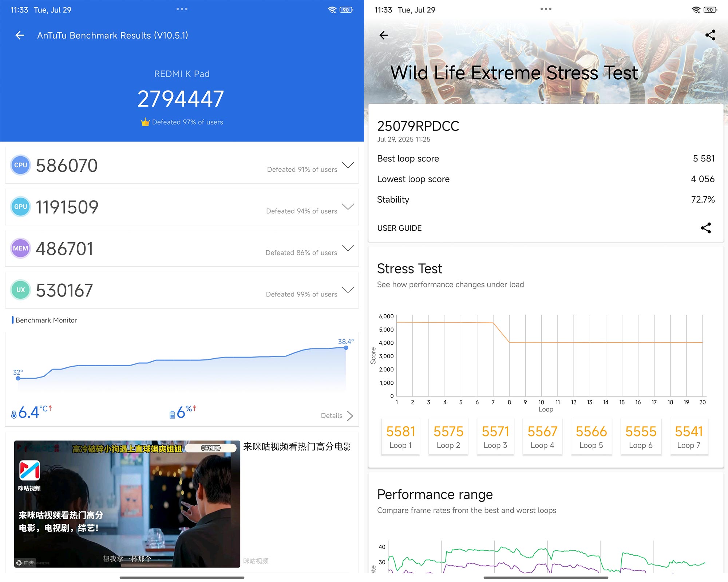Tap share icon at top of 3DMark header
The width and height of the screenshot is (728, 582).
(710, 35)
